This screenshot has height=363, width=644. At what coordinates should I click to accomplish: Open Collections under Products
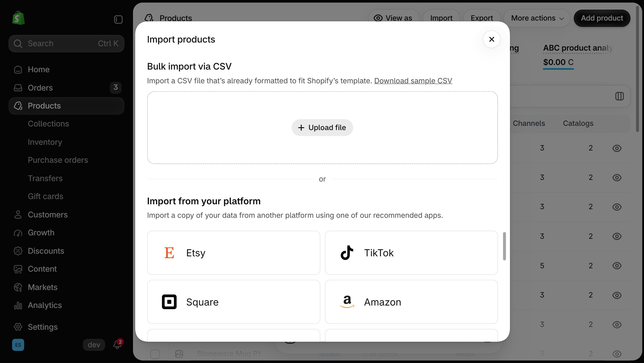pos(48,124)
